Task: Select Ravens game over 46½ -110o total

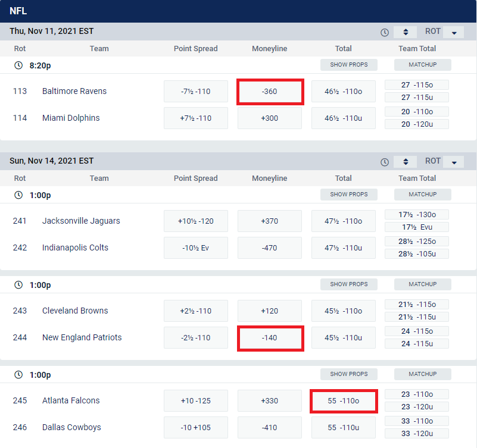Action: [344, 92]
